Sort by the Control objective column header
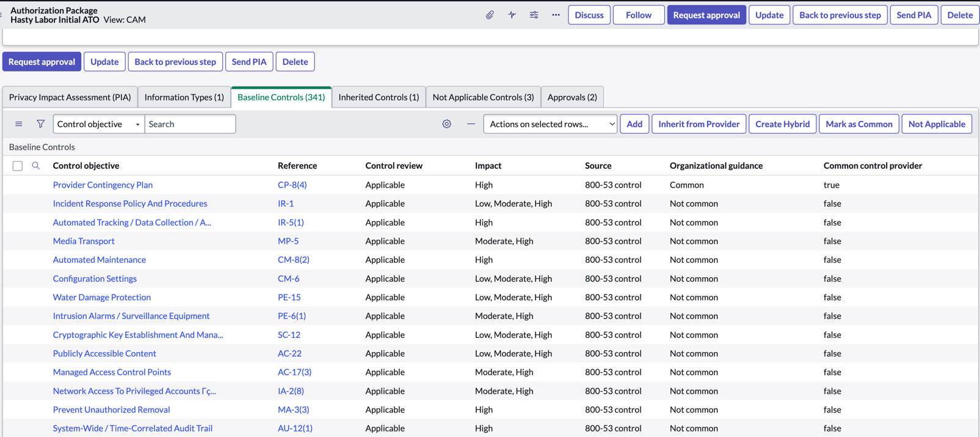The height and width of the screenshot is (437, 980). (x=86, y=166)
